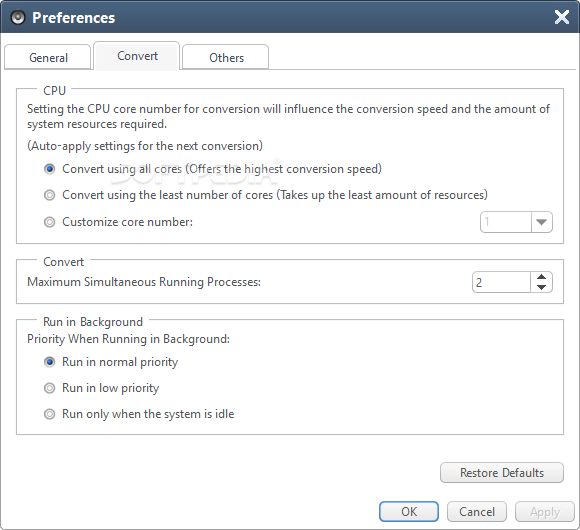Screen dimensions: 580x530
Task: Dismiss the dialog using Cancel
Action: [476, 512]
